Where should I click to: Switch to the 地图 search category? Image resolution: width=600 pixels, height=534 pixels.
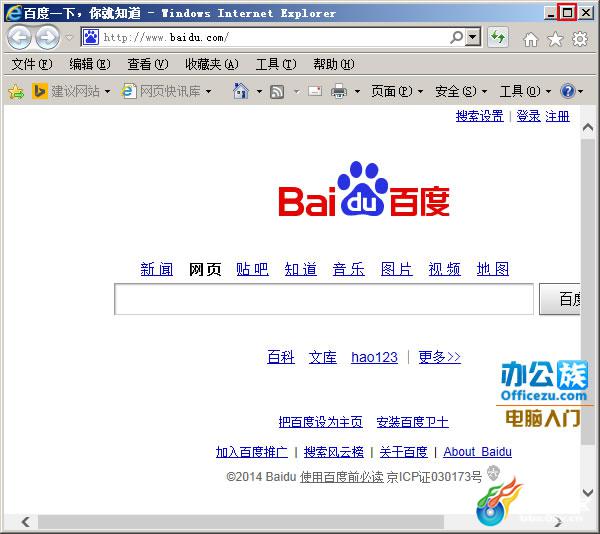pyautogui.click(x=493, y=269)
